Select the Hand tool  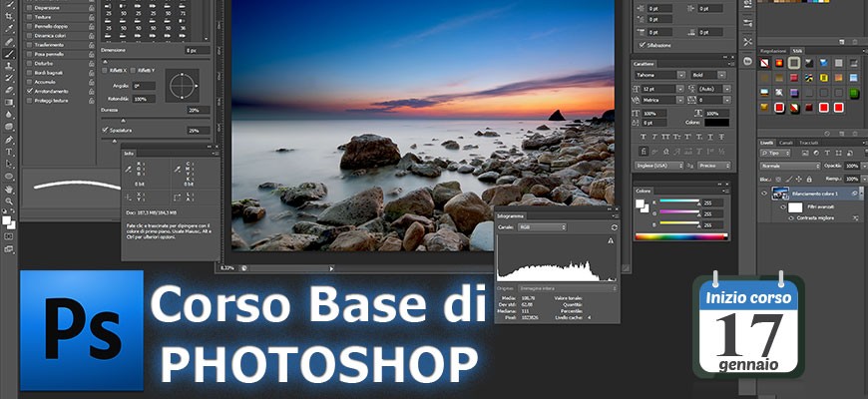tap(9, 190)
